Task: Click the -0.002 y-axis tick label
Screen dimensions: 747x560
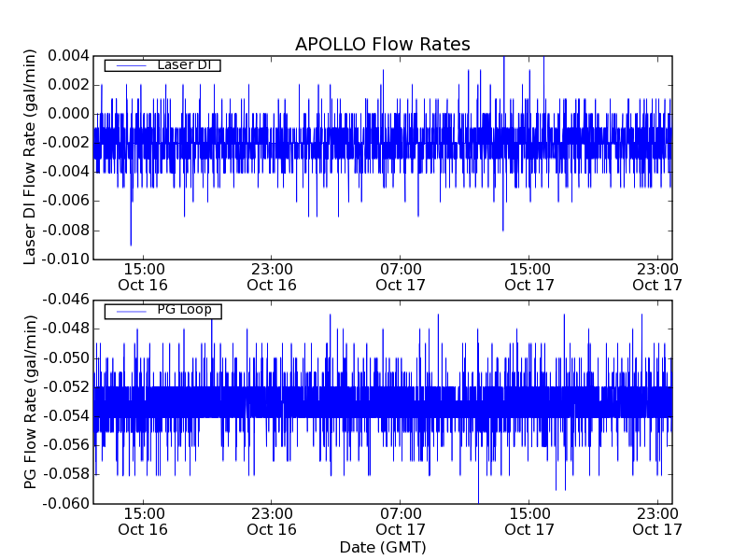Action: pos(66,143)
